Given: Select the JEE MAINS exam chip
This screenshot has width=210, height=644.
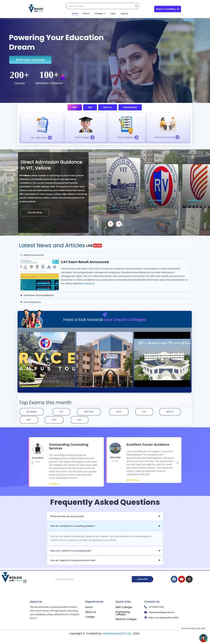Looking at the screenshot, I should [31, 412].
